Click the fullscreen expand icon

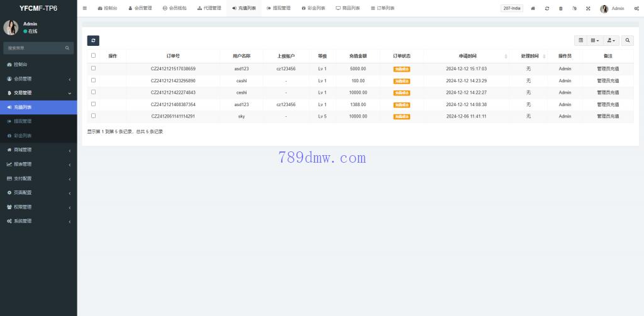pos(588,9)
